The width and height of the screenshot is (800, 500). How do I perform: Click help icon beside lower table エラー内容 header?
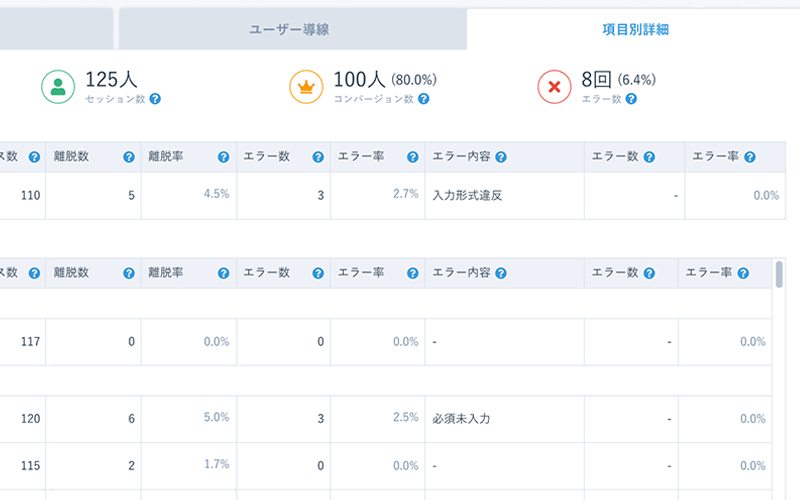[x=500, y=273]
